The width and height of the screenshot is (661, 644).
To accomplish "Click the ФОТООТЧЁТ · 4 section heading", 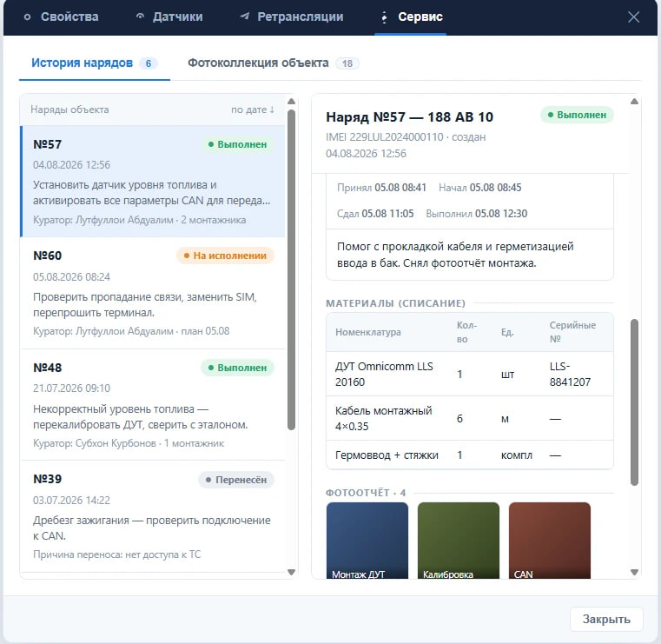I will (366, 493).
